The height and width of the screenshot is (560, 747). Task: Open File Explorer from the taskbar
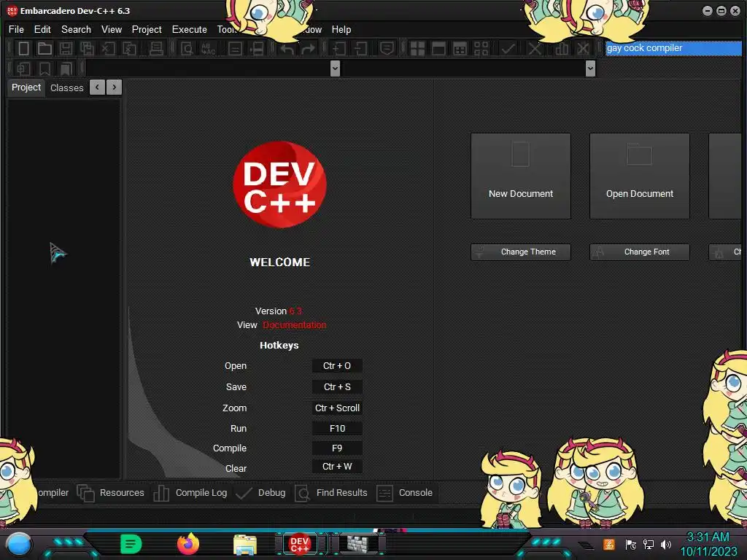(245, 545)
